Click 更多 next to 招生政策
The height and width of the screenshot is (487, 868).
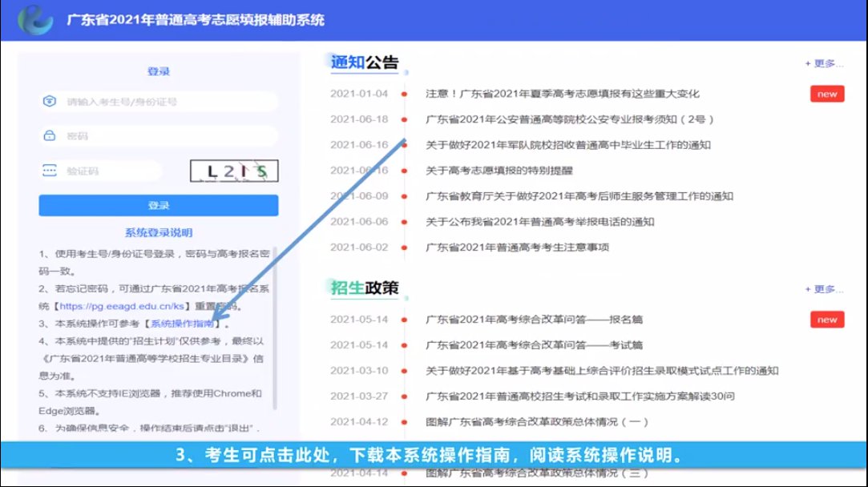[x=824, y=289]
